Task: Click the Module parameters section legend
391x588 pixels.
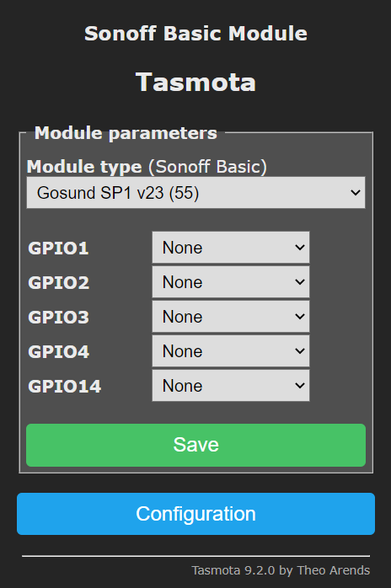Action: click(126, 133)
